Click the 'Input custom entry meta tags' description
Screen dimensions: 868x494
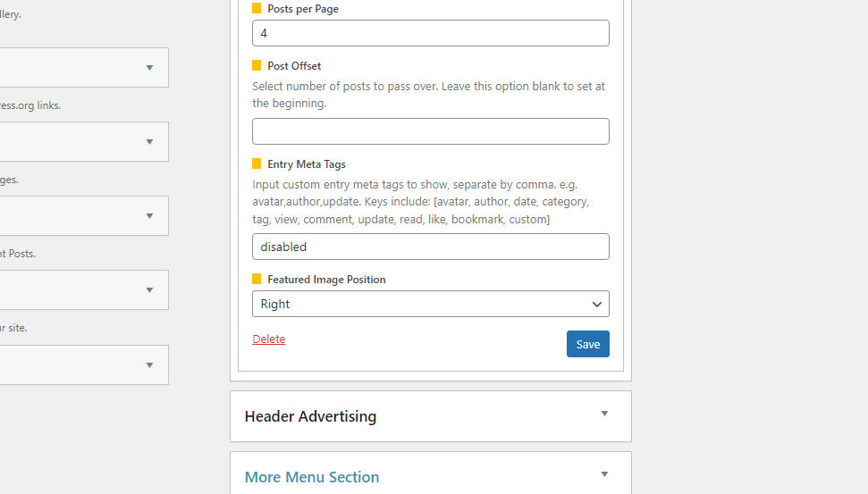[x=421, y=202]
